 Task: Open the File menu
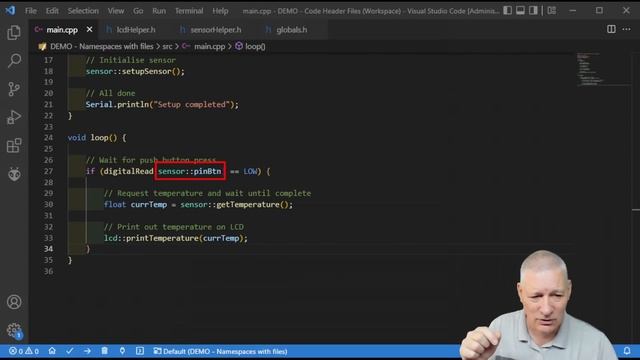click(31, 11)
